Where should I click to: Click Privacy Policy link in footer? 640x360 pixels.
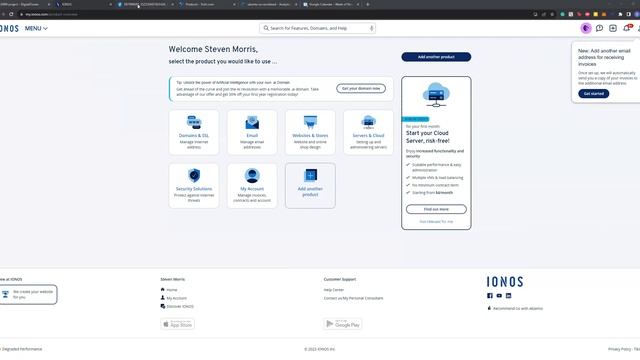[620, 349]
